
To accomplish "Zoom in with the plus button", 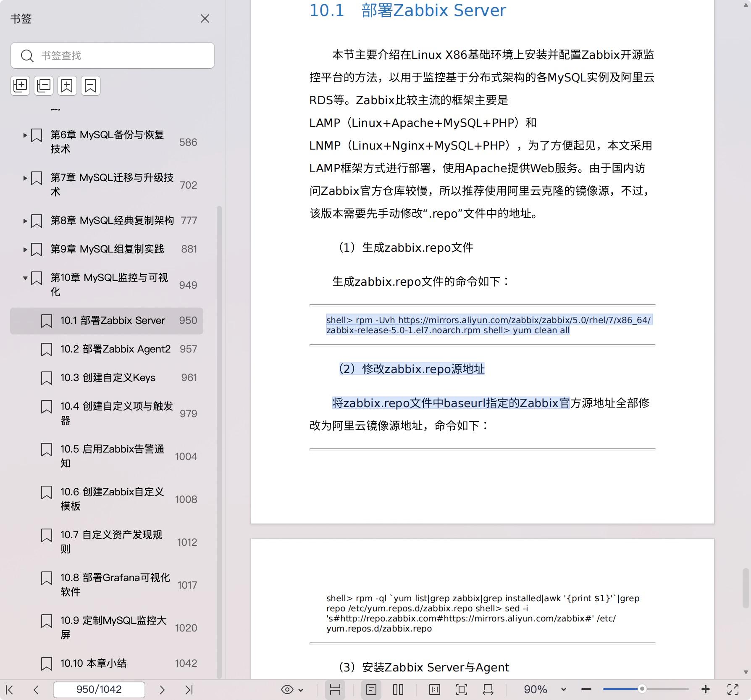I will pyautogui.click(x=706, y=689).
